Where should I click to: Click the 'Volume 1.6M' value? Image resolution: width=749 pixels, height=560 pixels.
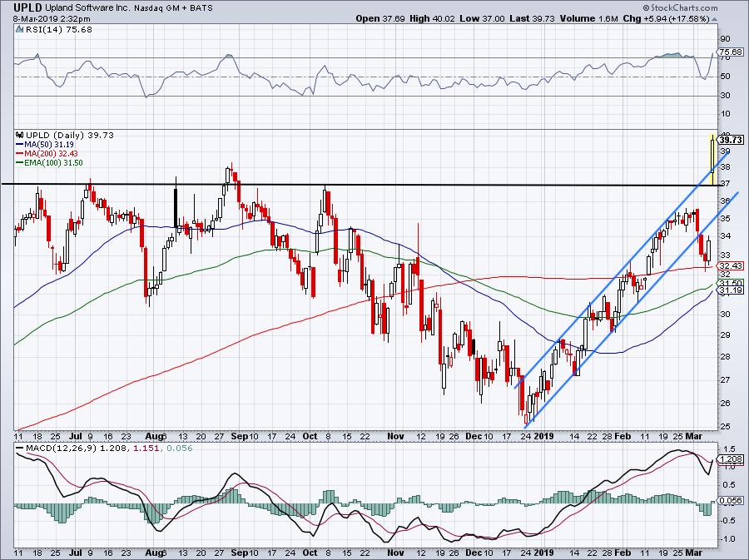tap(589, 18)
